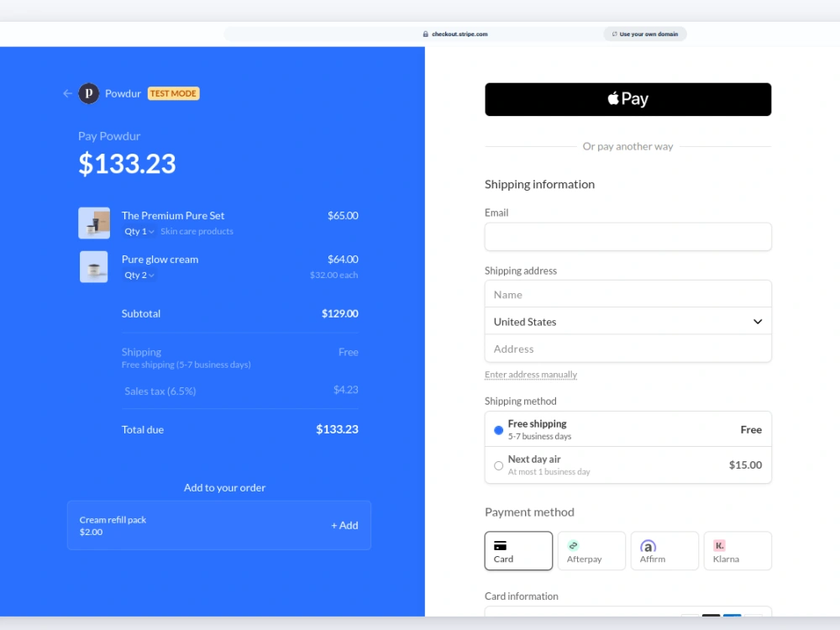Click the back arrow next to Powdur

pyautogui.click(x=67, y=94)
